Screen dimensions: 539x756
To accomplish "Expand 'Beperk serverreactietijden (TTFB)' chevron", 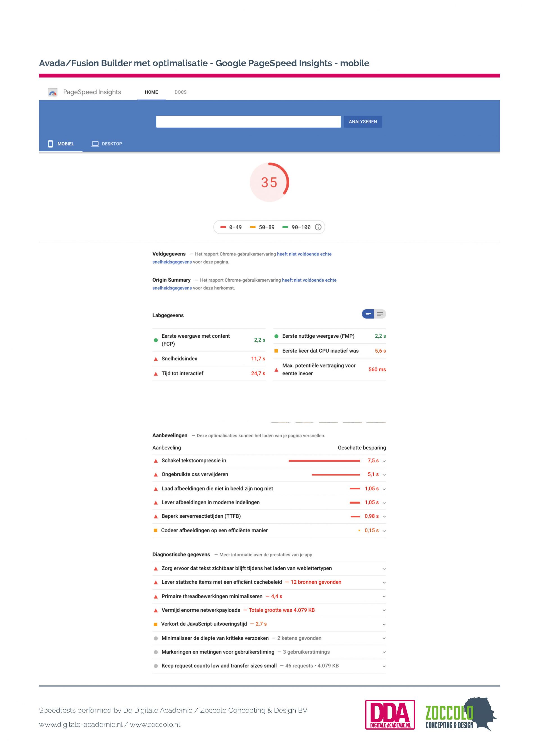I will pyautogui.click(x=384, y=517).
